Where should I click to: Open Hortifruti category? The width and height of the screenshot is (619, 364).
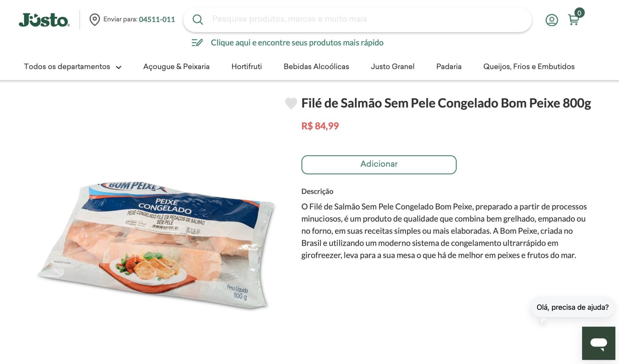click(x=247, y=67)
